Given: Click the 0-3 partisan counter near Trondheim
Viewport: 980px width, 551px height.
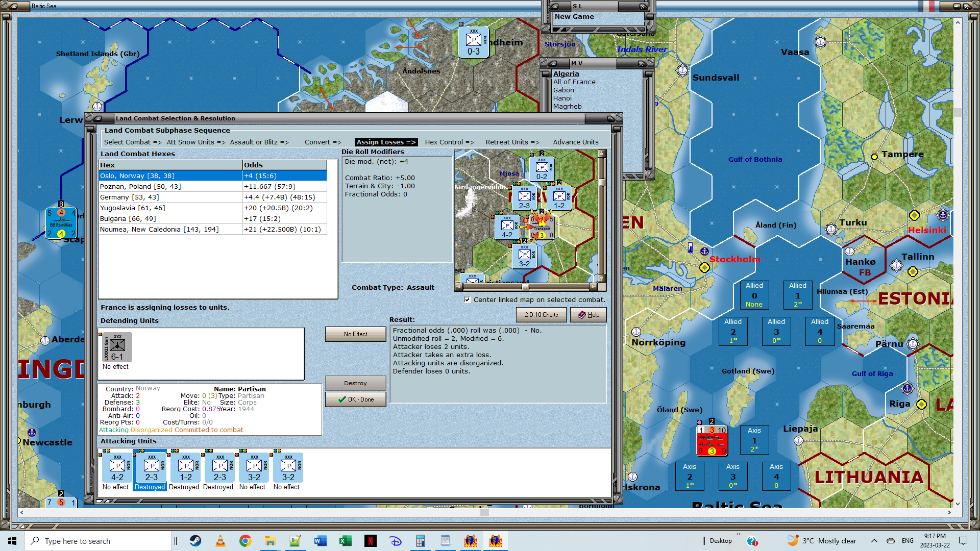Looking at the screenshot, I should coord(474,42).
